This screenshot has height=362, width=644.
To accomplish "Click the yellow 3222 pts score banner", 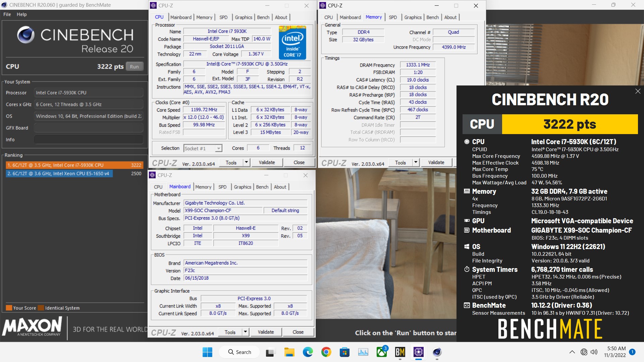I will click(x=570, y=124).
